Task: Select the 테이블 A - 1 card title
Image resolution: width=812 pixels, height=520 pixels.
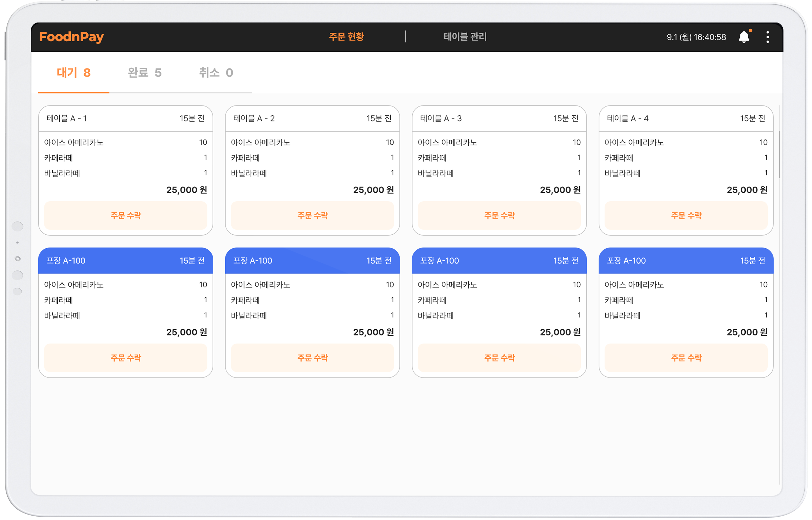Action: tap(67, 119)
